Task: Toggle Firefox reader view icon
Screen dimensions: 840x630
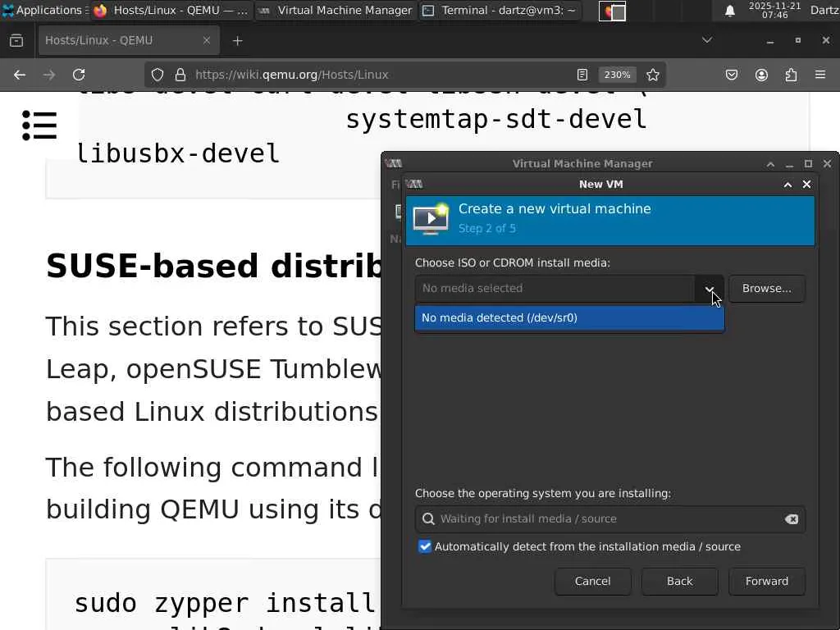Action: click(x=582, y=75)
